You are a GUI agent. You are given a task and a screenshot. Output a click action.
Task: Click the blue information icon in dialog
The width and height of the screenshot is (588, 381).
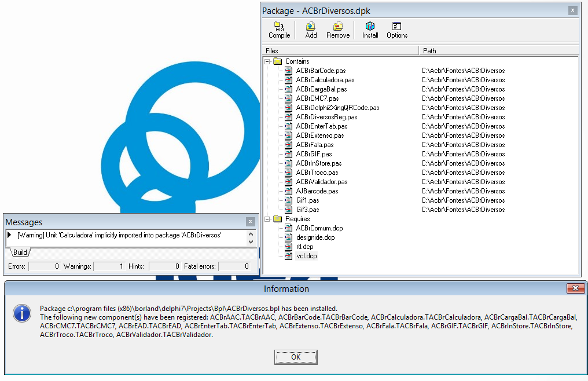tap(22, 313)
